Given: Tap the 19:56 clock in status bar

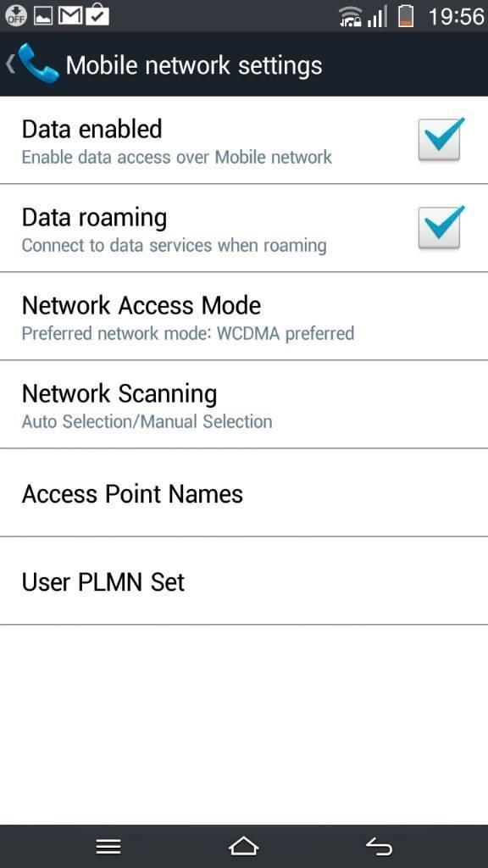Looking at the screenshot, I should (456, 17).
